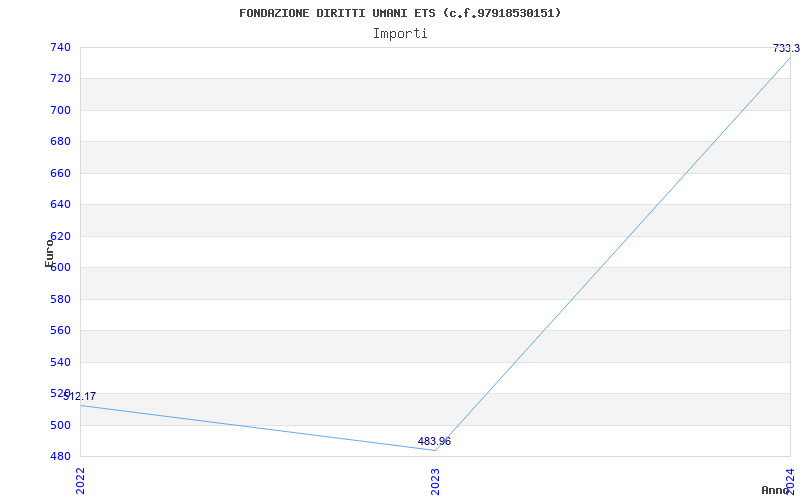The image size is (800, 500).
Task: Click the 700 y-axis tick label
Action: point(60,110)
